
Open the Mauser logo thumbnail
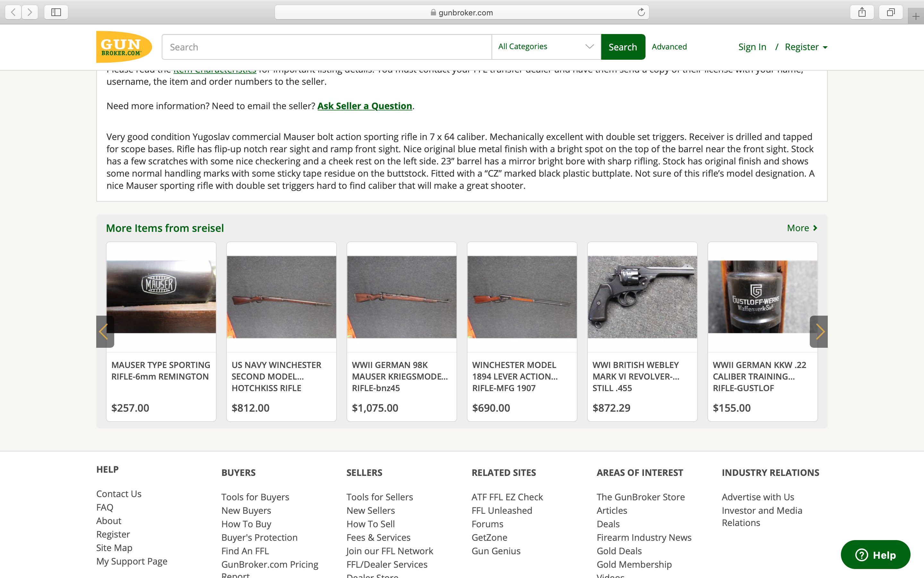[161, 297]
